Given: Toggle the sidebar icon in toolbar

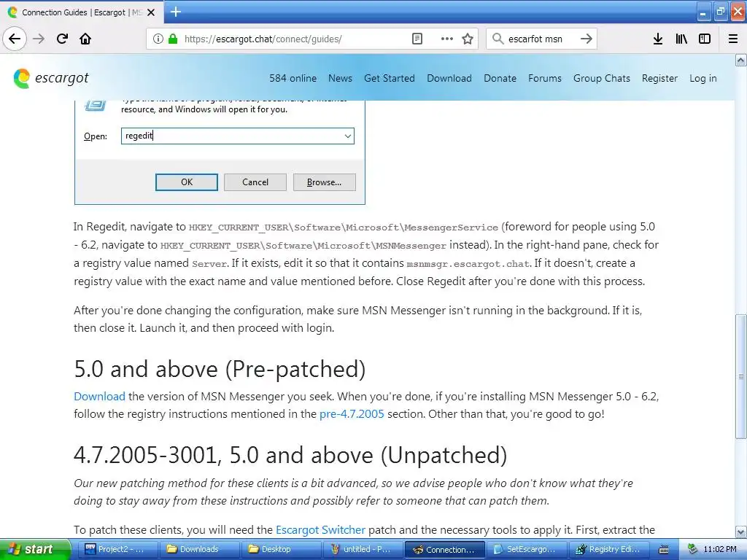Looking at the screenshot, I should click(705, 39).
